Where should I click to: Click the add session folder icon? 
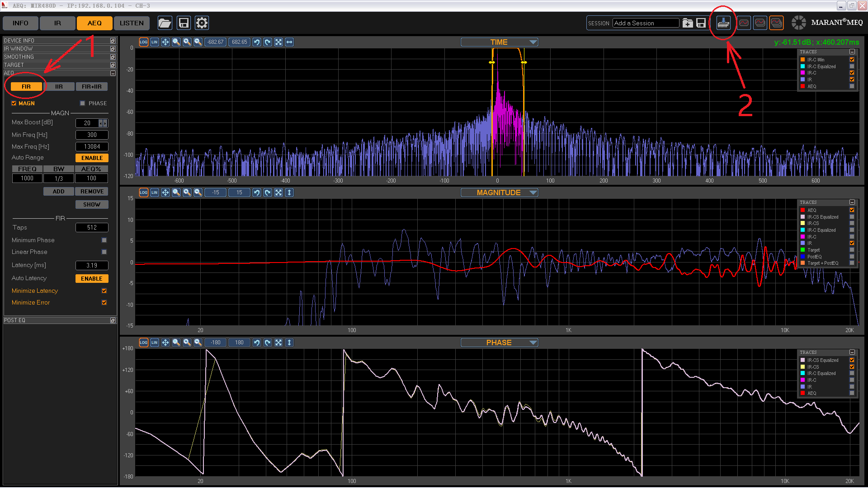[688, 23]
